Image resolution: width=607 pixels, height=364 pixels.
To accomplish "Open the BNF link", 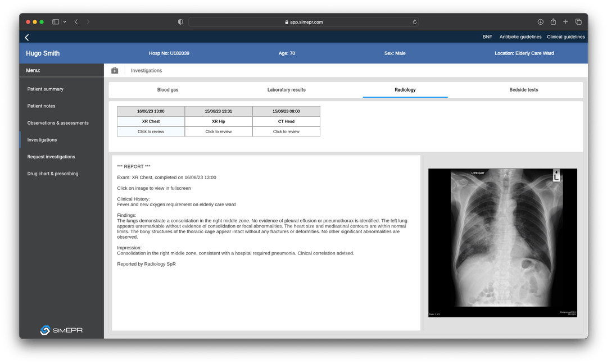I will tap(487, 37).
